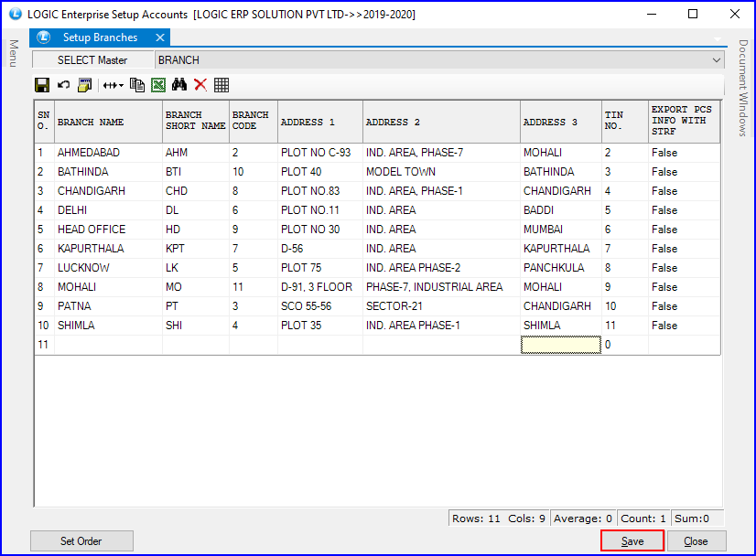This screenshot has width=756, height=556.
Task: Select the KAPURTHALA branch name cell
Action: pos(109,249)
